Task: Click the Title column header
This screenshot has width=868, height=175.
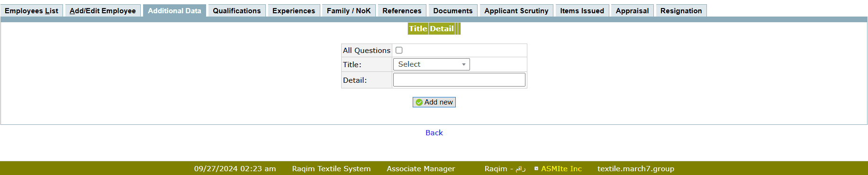Action: 418,29
